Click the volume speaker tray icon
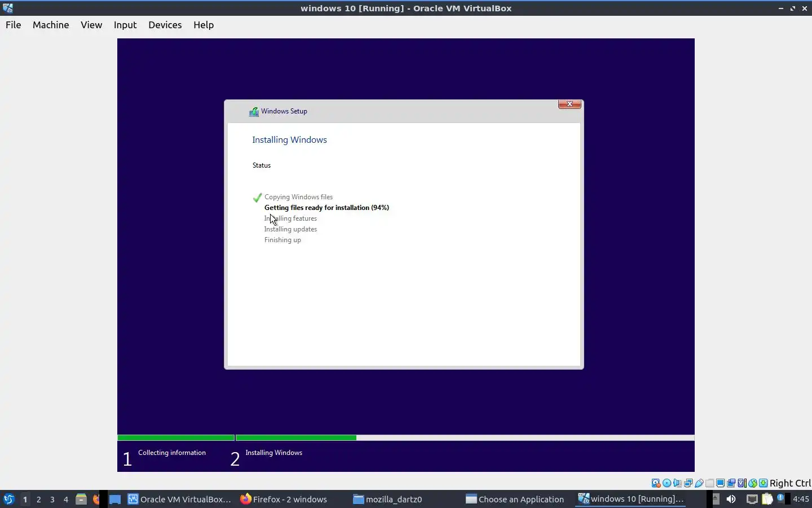This screenshot has height=508, width=812. (731, 499)
